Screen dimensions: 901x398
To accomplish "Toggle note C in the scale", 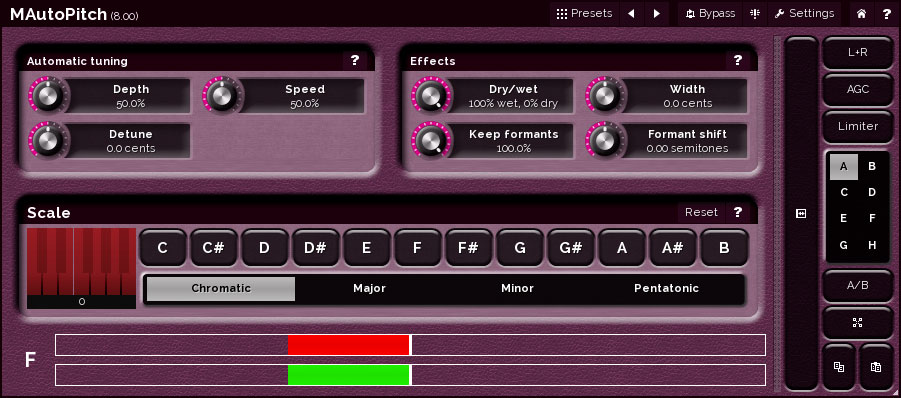I will 163,248.
